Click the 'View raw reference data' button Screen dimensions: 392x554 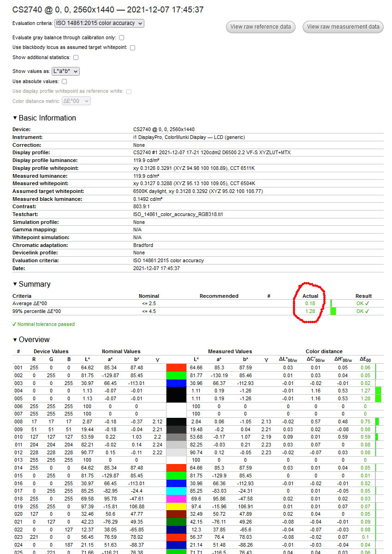tap(261, 27)
